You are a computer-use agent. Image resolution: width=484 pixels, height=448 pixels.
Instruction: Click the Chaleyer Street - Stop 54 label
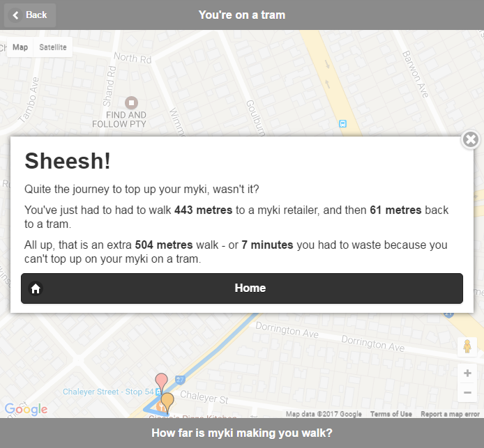click(108, 392)
